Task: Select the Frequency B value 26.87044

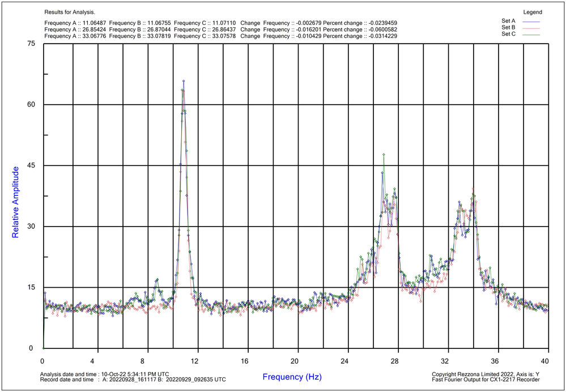Action: pyautogui.click(x=160, y=29)
